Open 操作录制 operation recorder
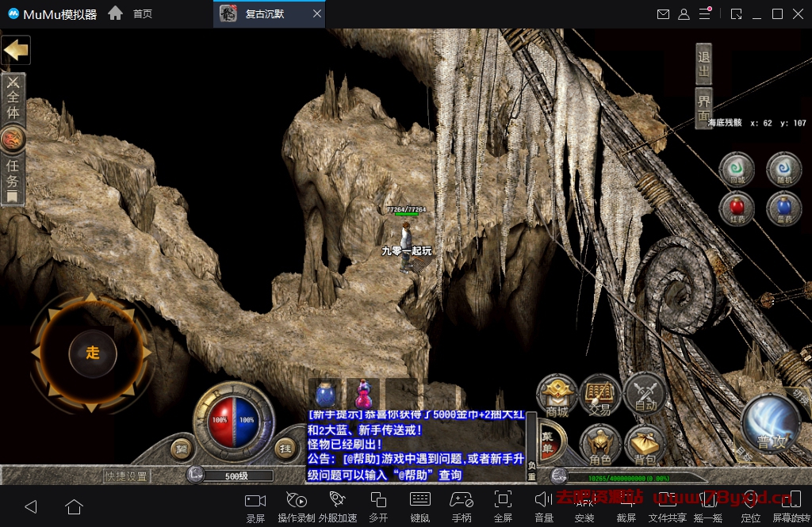Screen dimensions: 812x527 tap(297, 507)
